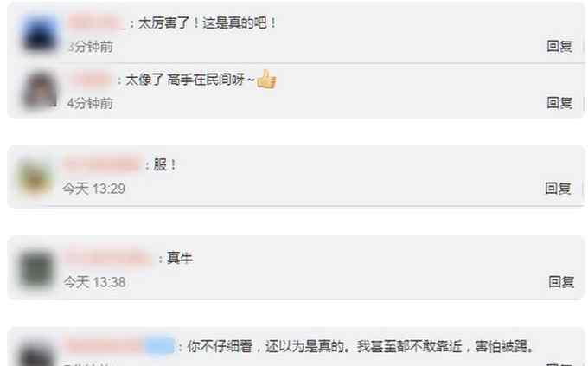Click the '害怕被踢' comment text
The image size is (588, 366).
coord(360,346)
